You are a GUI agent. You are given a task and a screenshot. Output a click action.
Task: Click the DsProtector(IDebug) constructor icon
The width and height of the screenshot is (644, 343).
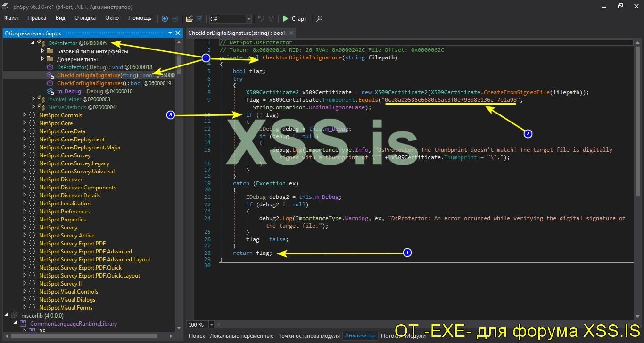click(x=50, y=67)
